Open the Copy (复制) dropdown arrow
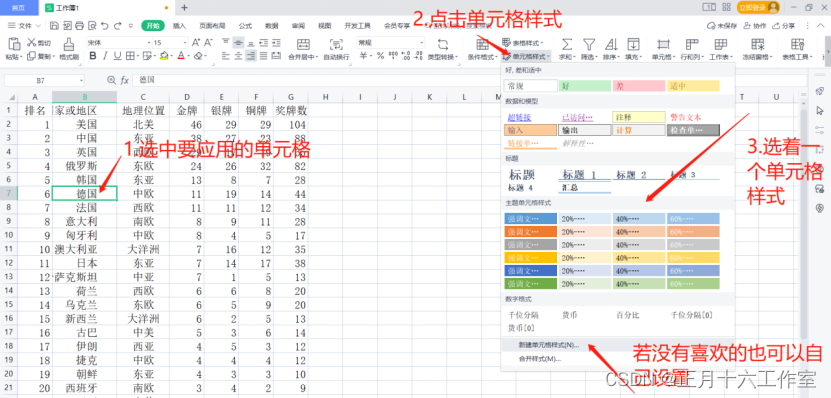831x398 pixels. pos(55,56)
